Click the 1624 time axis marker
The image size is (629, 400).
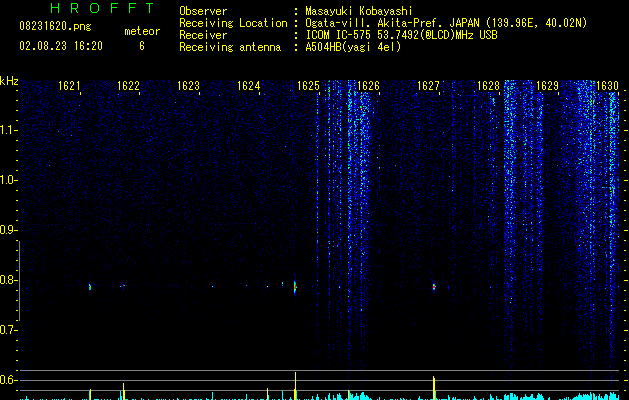[x=248, y=86]
